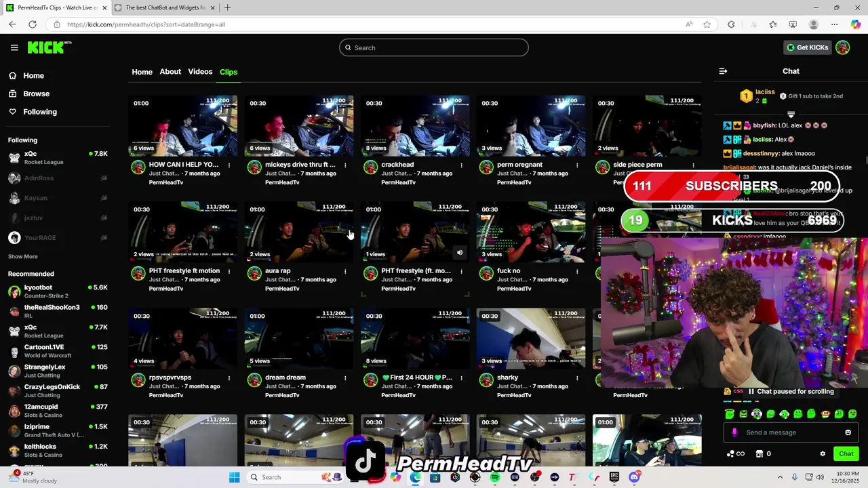Screen dimensions: 868x488
Task: Expand sidebar following list with Show More
Action: [x=22, y=256]
